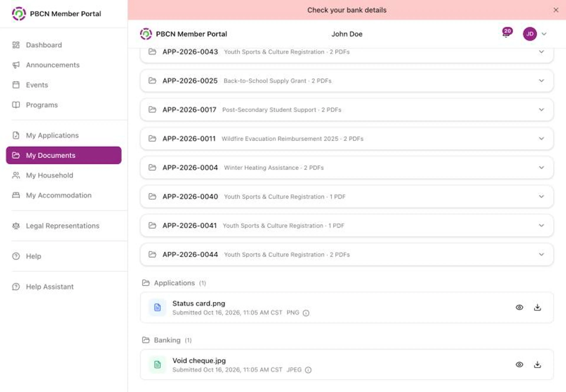Preview Status card.png with the eye icon
Image resolution: width=566 pixels, height=392 pixels.
(519, 307)
